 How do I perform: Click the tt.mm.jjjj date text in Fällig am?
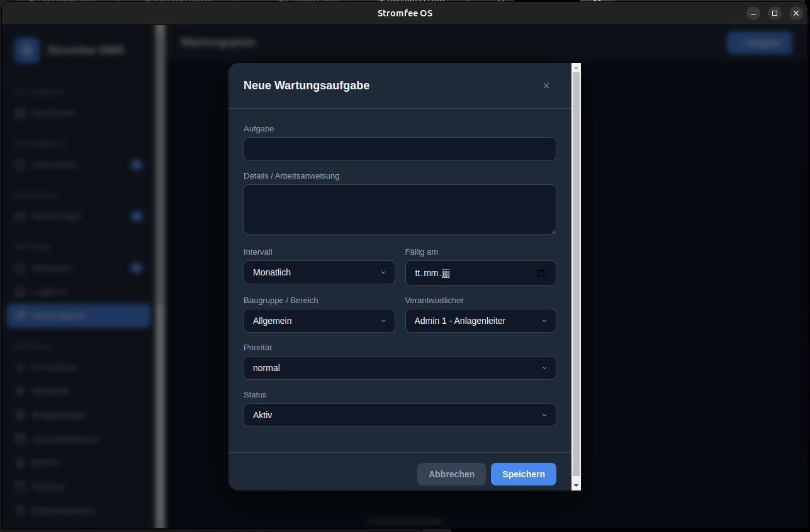tap(433, 273)
